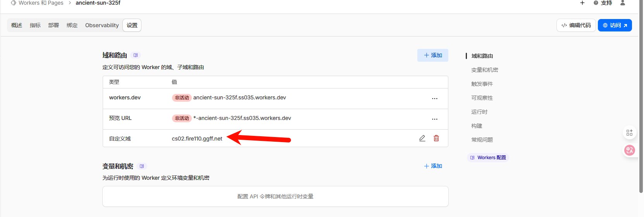This screenshot has width=644, height=217.
Task: Open docs icon next to 域和路由 heading
Action: (136, 55)
